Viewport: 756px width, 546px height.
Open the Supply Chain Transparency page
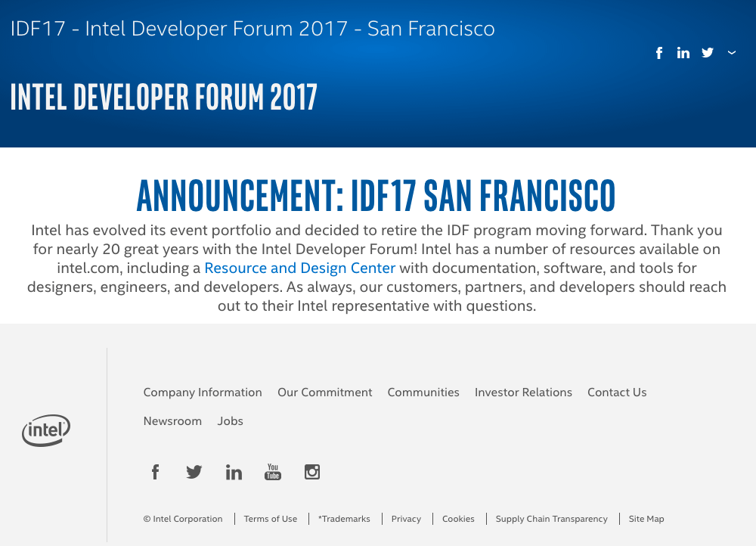[551, 519]
